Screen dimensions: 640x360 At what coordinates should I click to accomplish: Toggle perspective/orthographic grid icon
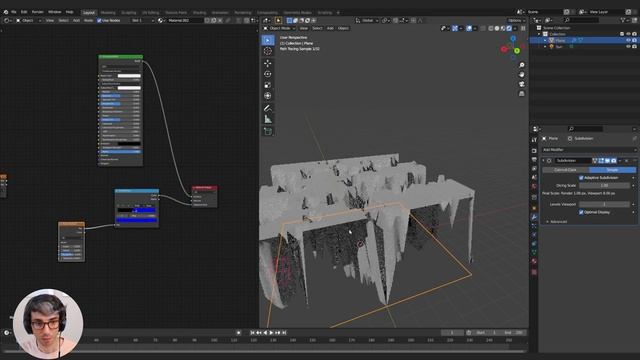(x=522, y=93)
